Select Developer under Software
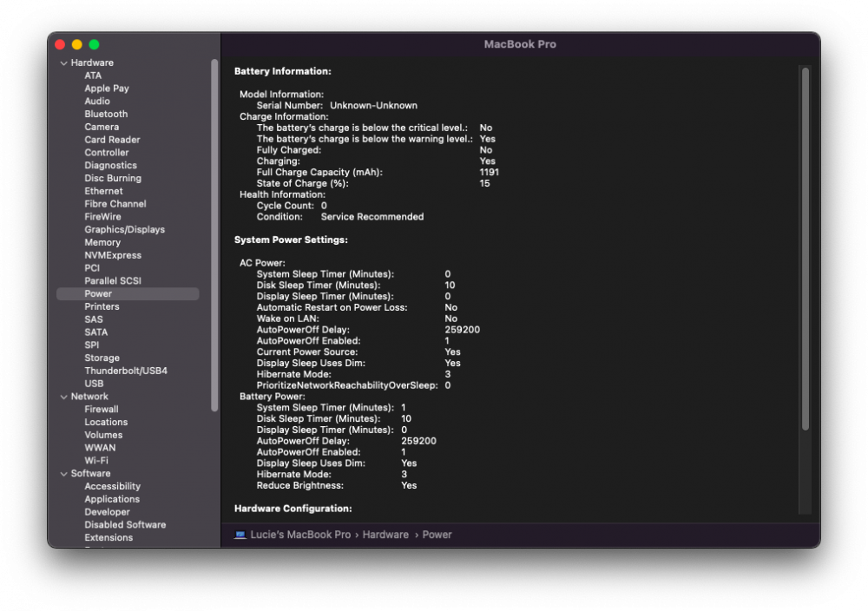The height and width of the screenshot is (611, 868). tap(107, 512)
